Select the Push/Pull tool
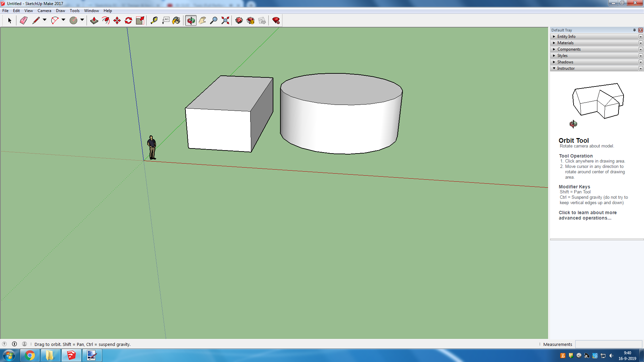The image size is (644, 362). (94, 21)
